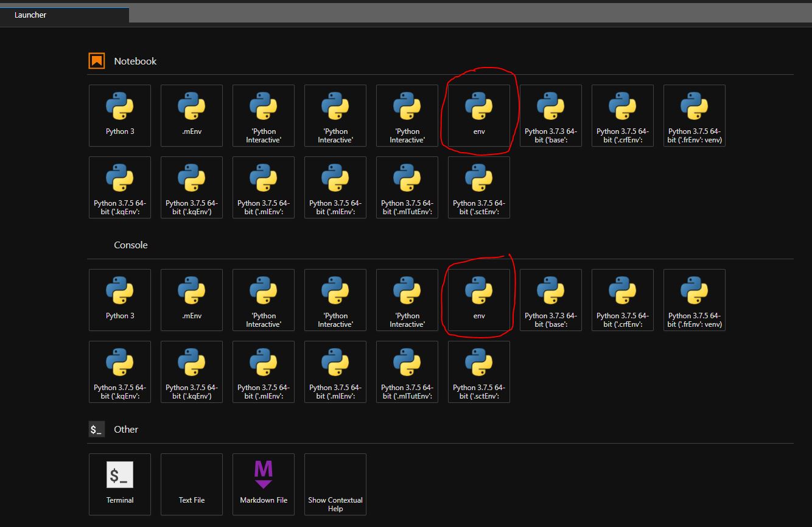
Task: Open notebook with kernel labeled ('.kqEnv')
Action: pyautogui.click(x=192, y=187)
